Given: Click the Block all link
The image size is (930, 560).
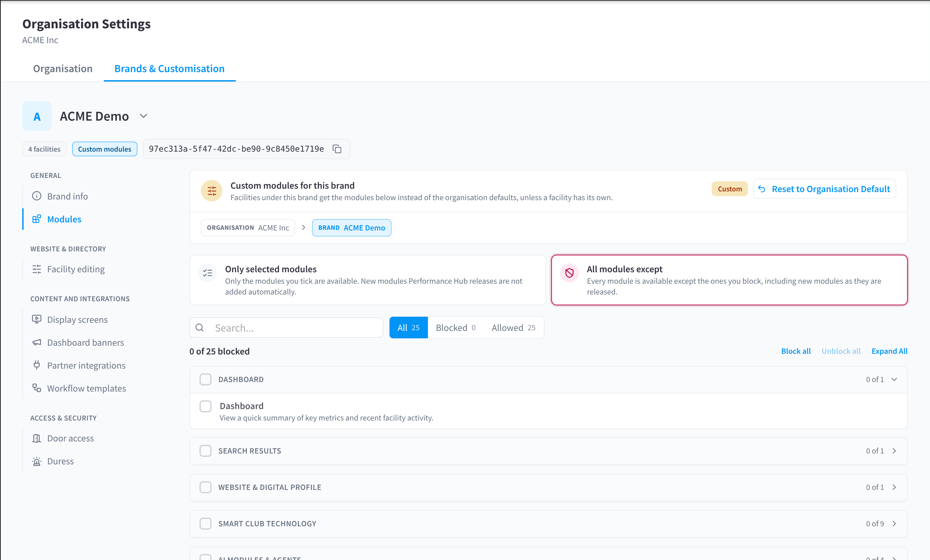Looking at the screenshot, I should (x=796, y=351).
